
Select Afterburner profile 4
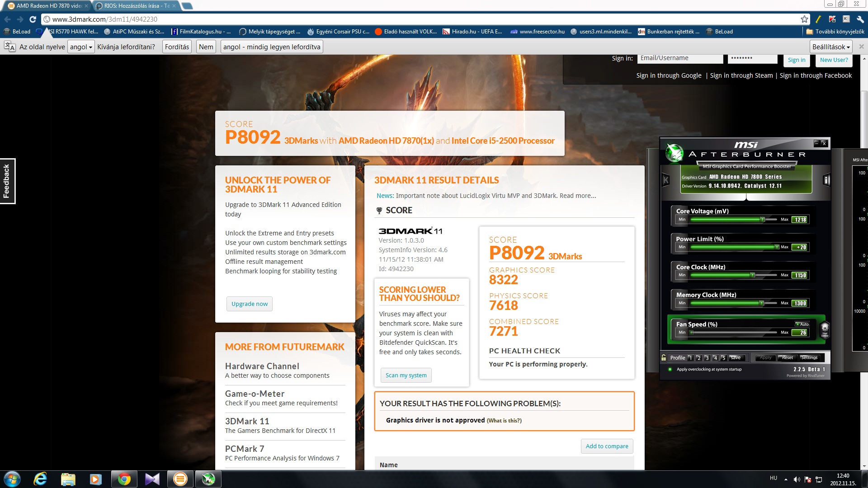[715, 357]
